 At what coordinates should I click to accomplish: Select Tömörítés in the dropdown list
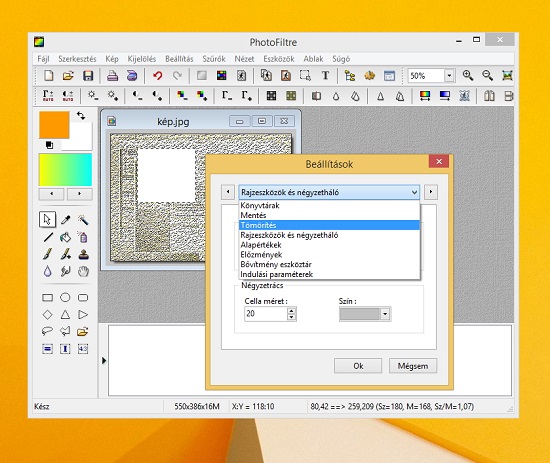click(x=329, y=225)
